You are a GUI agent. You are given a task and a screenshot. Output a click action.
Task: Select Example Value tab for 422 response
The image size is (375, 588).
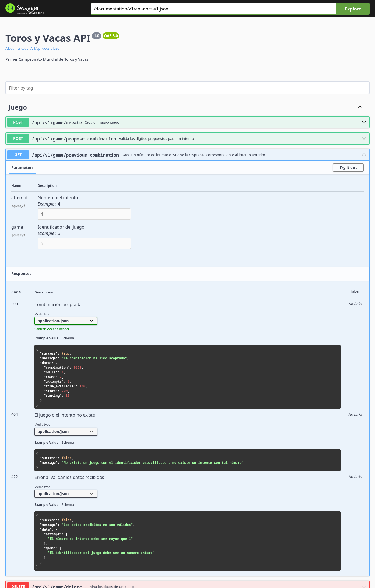pyautogui.click(x=46, y=505)
